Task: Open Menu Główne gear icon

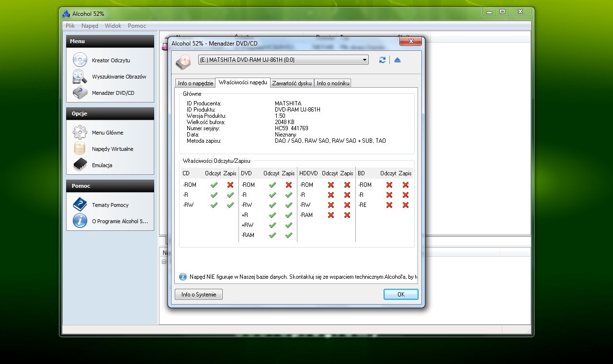Action: (80, 133)
